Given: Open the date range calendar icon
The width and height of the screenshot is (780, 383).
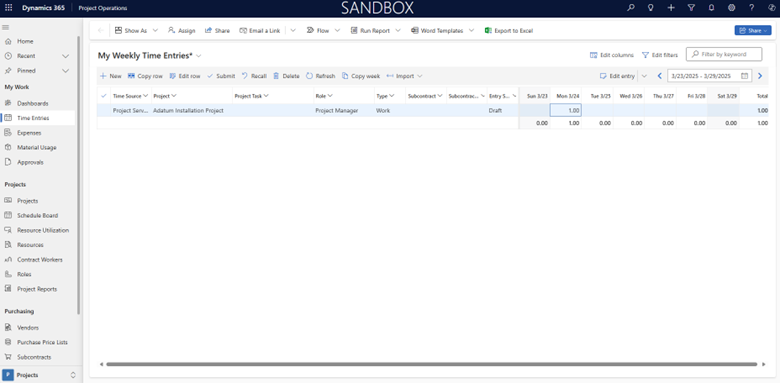Looking at the screenshot, I should point(745,76).
